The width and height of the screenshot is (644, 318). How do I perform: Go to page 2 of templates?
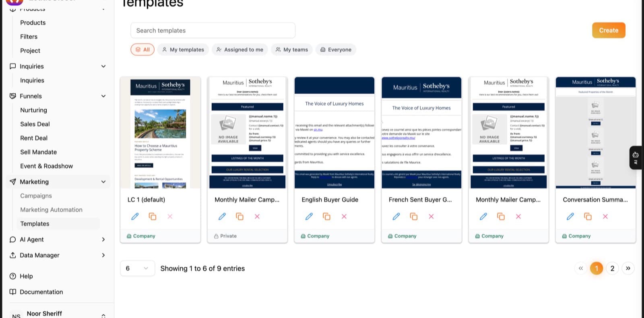tap(612, 268)
